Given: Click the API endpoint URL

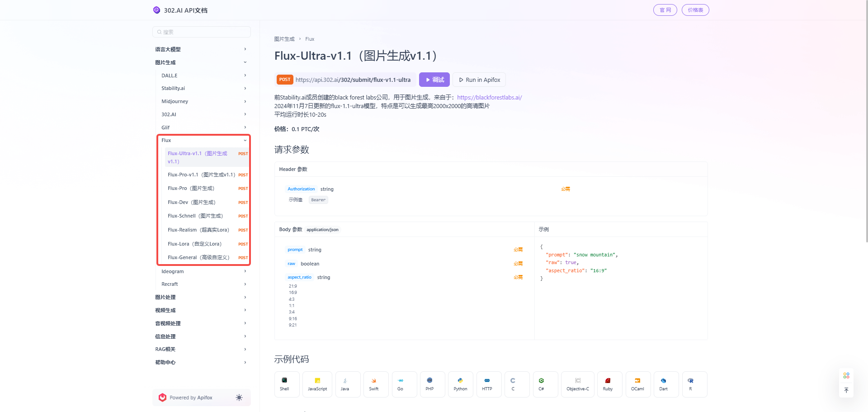Looking at the screenshot, I should 353,80.
